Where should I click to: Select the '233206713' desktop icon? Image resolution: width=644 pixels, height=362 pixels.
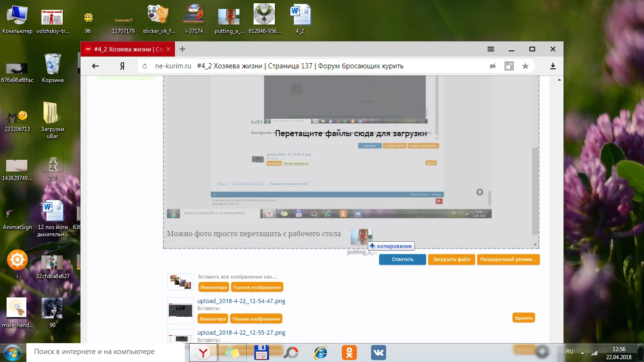(17, 121)
